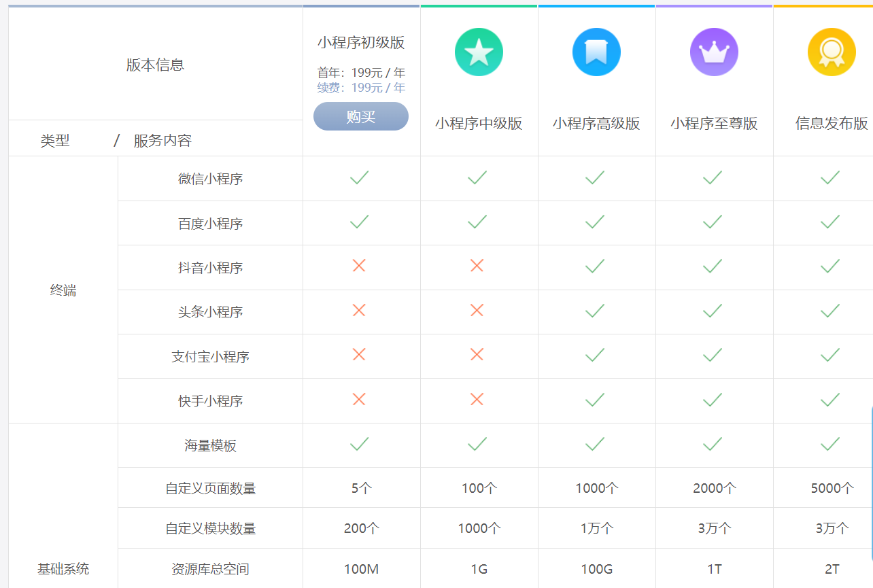Select the 小程序中级版 column title

click(479, 124)
